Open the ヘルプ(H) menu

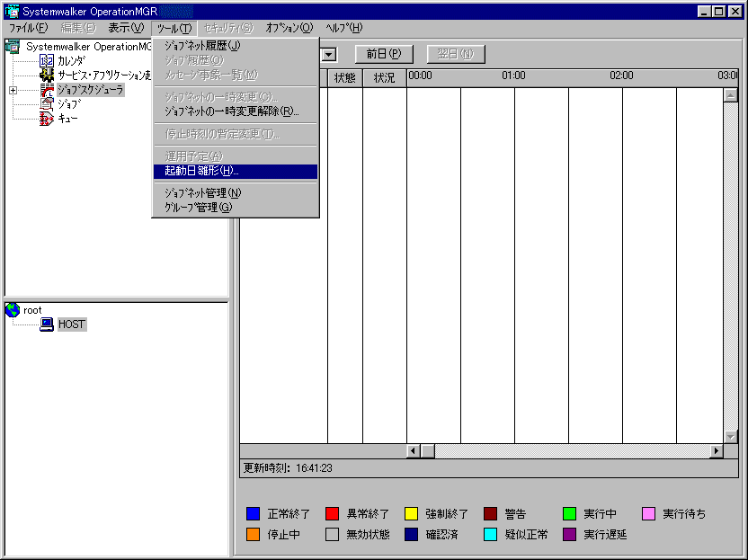point(344,28)
